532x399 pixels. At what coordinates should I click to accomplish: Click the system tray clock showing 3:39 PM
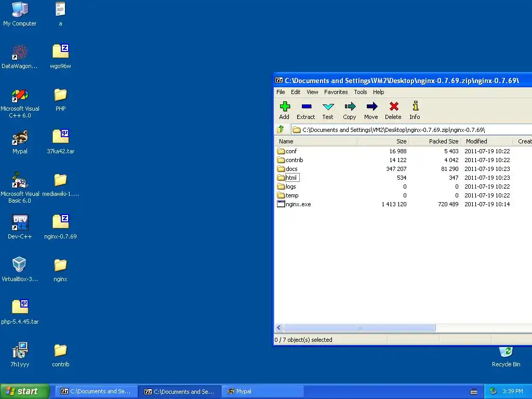(x=513, y=392)
